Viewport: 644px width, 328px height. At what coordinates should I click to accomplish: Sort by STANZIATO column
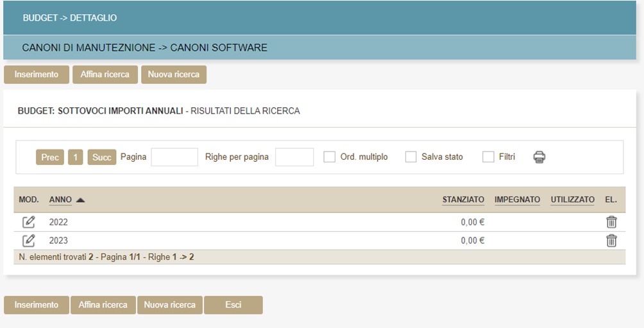point(462,200)
